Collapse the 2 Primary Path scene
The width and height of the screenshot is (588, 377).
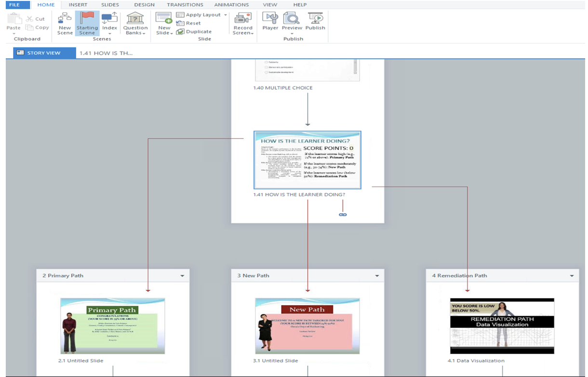click(x=182, y=276)
